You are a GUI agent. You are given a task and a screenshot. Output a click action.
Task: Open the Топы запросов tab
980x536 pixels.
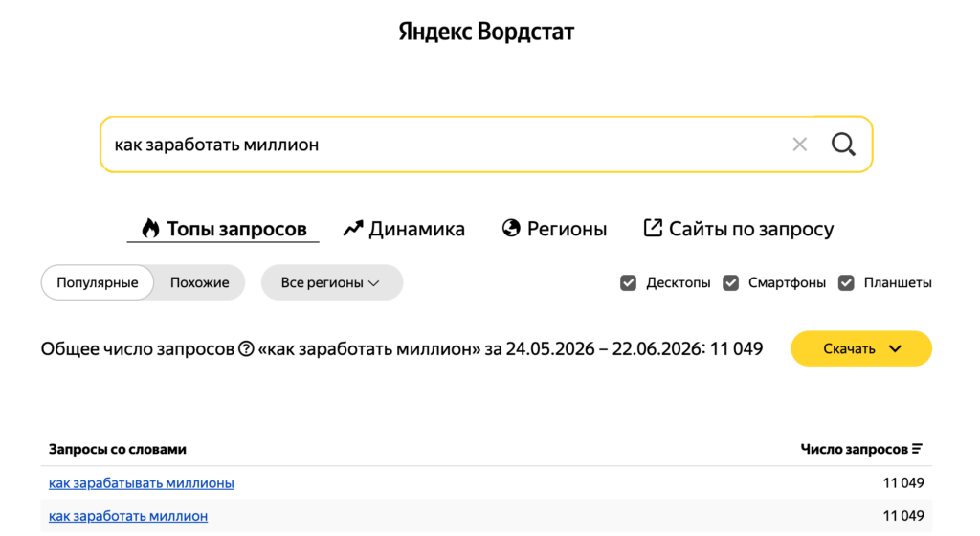click(223, 229)
